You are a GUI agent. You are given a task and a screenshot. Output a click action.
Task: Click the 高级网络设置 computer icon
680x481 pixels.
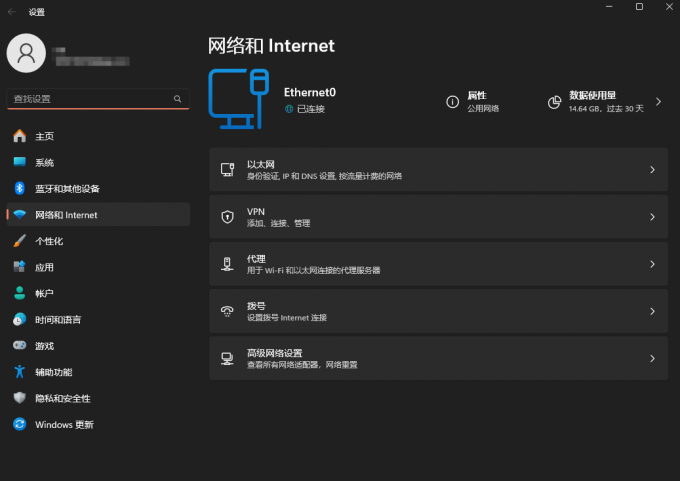tap(227, 358)
